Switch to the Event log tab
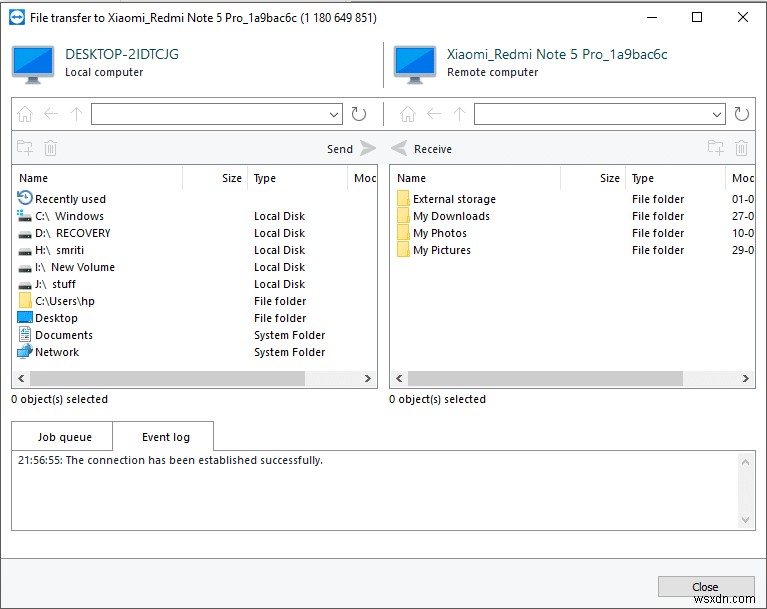The width and height of the screenshot is (767, 609). click(x=163, y=436)
